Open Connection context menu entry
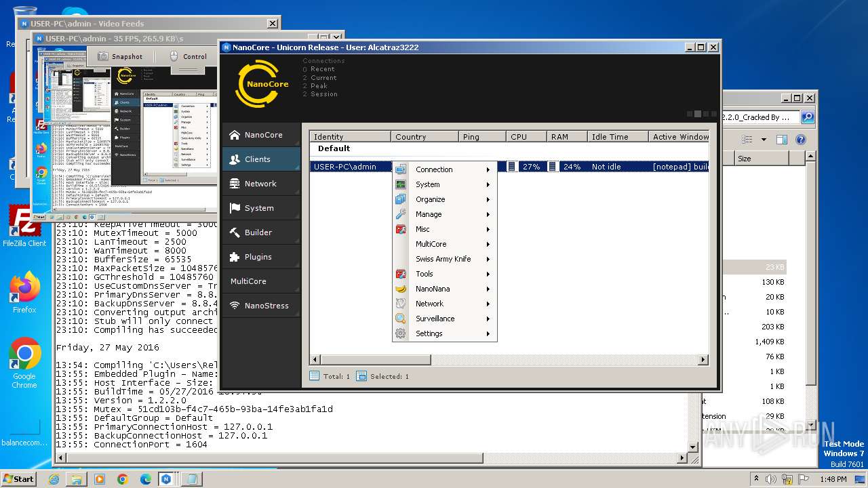868x488 pixels. click(444, 169)
